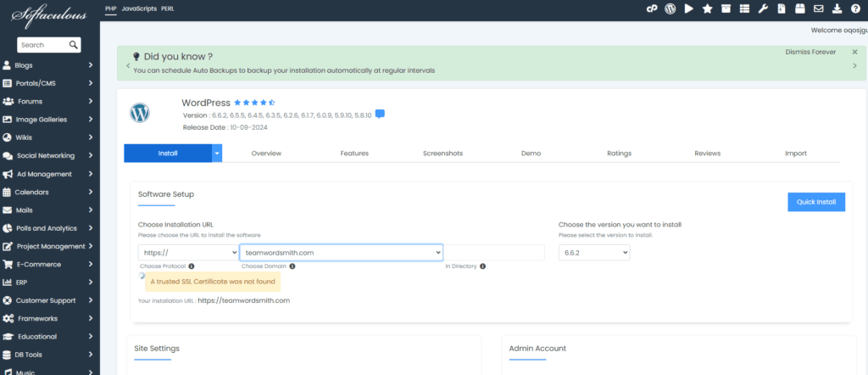Click the Social Networking chat icon
The image size is (868, 375).
pyautogui.click(x=8, y=156)
